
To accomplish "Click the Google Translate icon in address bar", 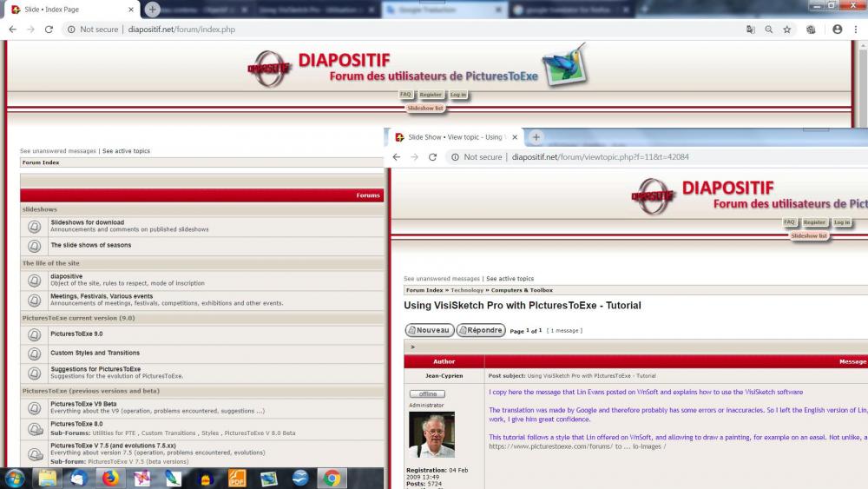I will click(x=751, y=30).
